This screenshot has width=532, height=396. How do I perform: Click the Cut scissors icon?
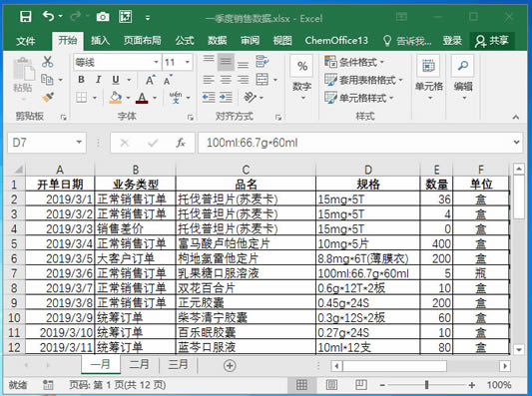pos(48,62)
